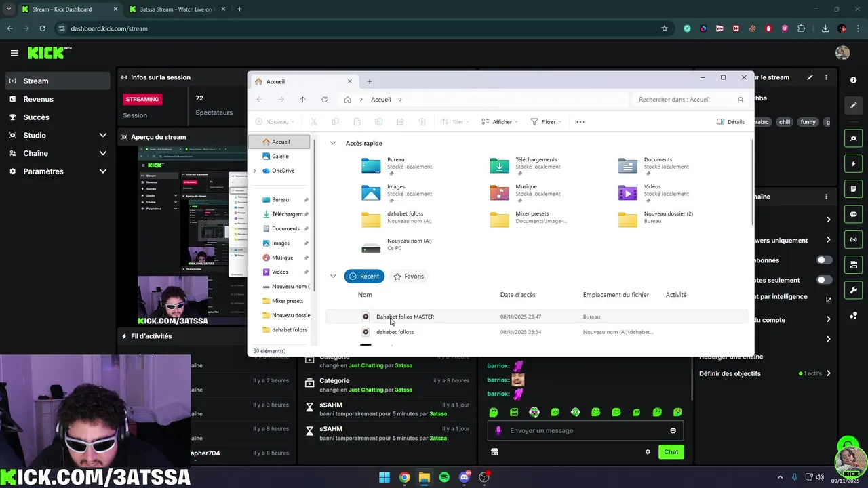Open Revenus in Kick sidebar
The height and width of the screenshot is (488, 868).
[x=38, y=99]
